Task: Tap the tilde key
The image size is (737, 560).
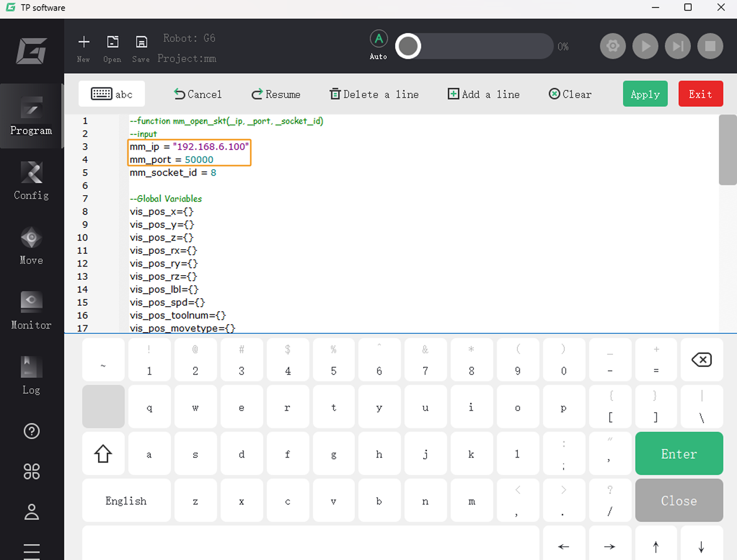Action: 103,360
